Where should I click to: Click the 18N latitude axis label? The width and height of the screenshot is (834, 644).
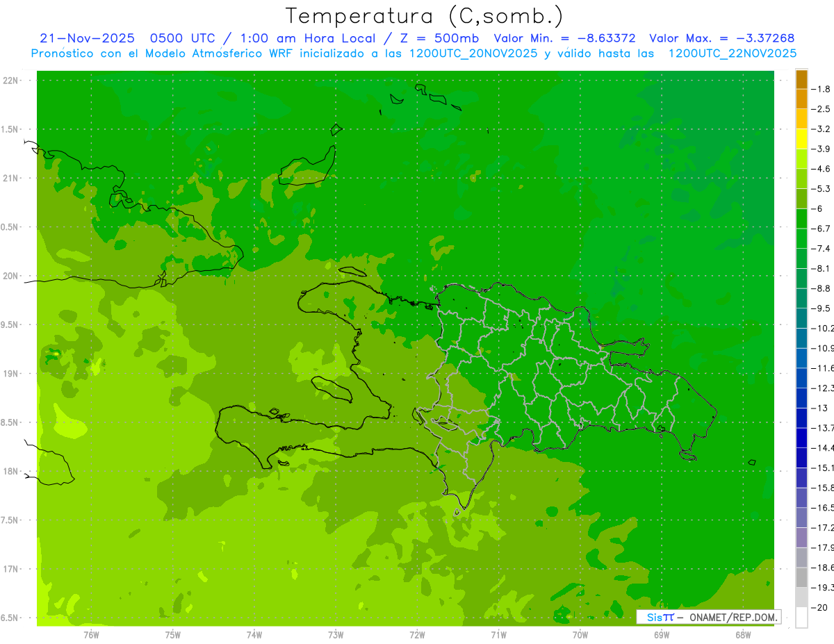pos(12,471)
